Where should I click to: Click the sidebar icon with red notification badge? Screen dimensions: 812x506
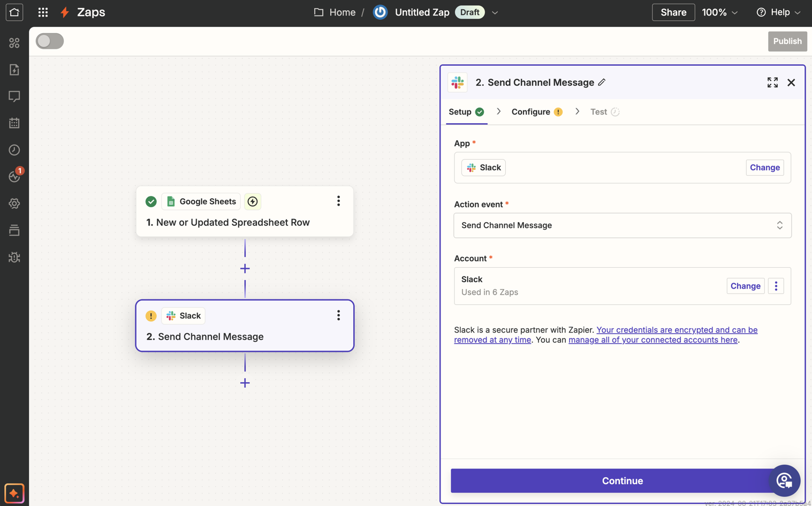[14, 176]
